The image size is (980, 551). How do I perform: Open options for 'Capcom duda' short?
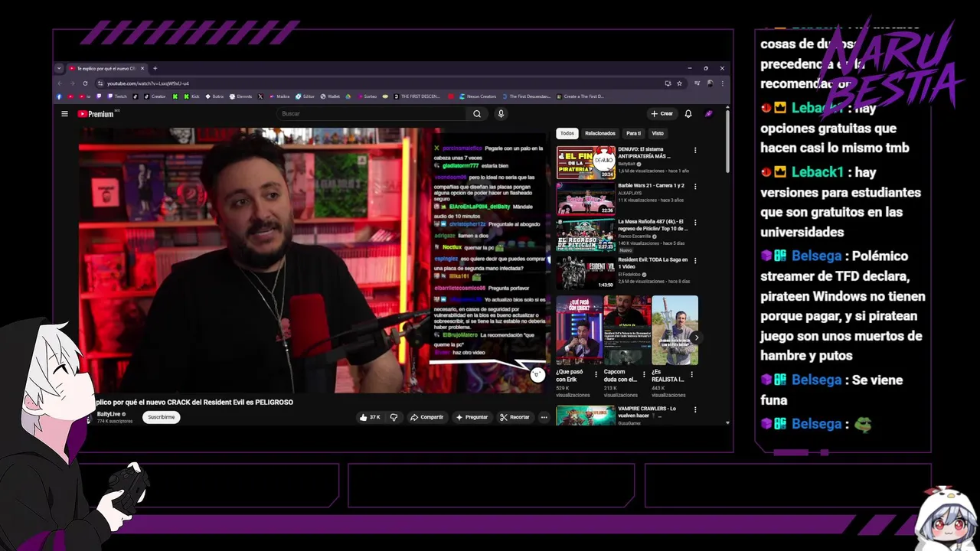pos(644,375)
